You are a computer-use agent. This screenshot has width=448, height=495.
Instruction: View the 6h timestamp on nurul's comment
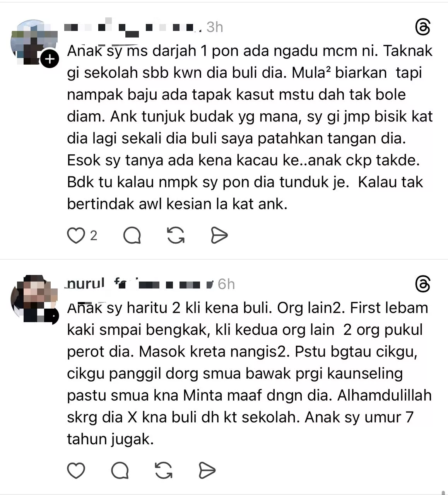coord(227,283)
